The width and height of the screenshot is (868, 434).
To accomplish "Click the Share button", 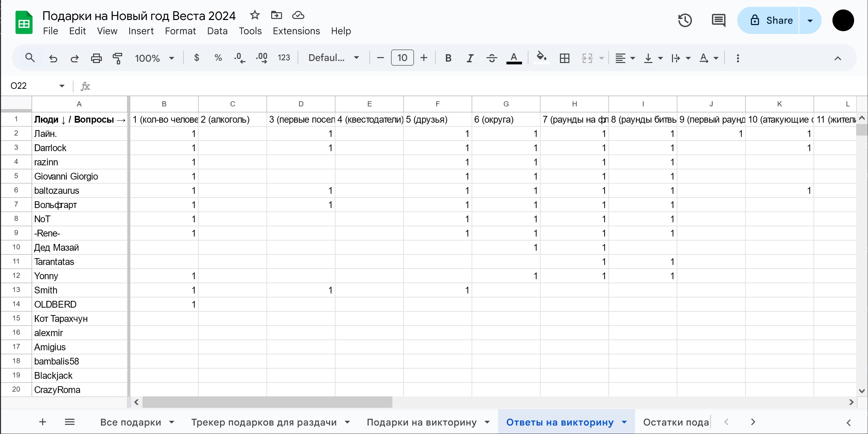I will coord(768,20).
